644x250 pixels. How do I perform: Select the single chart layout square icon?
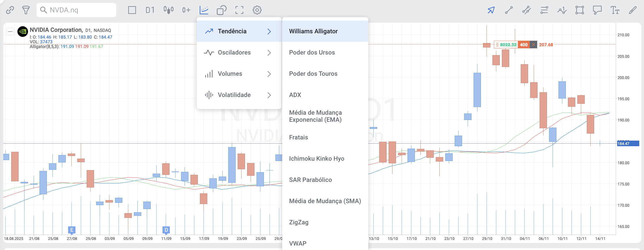pos(132,10)
